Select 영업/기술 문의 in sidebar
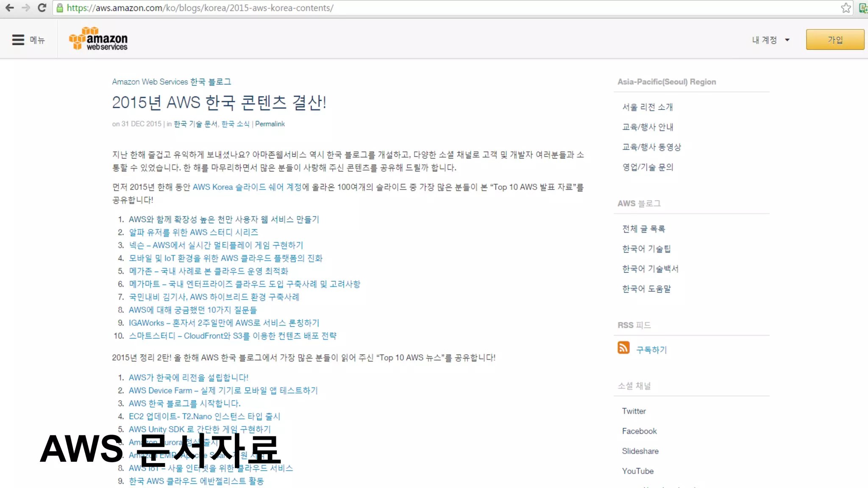This screenshot has height=488, width=868. click(648, 167)
